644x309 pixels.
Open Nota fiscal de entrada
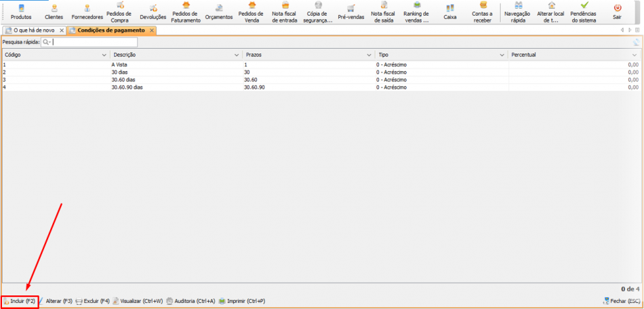(x=284, y=12)
